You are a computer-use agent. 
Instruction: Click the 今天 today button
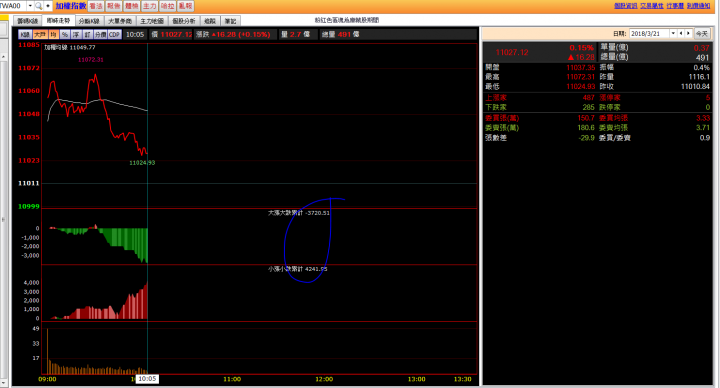(702, 34)
